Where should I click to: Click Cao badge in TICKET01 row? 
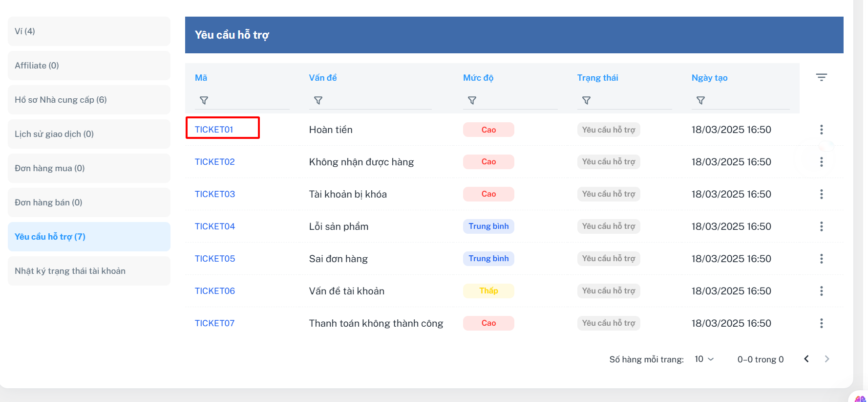click(x=488, y=130)
